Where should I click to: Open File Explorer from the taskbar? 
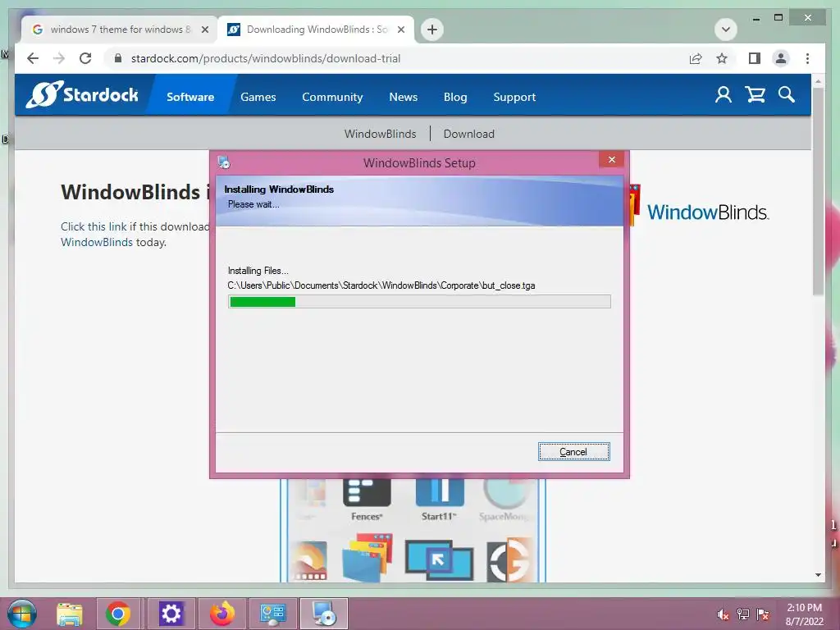point(70,614)
